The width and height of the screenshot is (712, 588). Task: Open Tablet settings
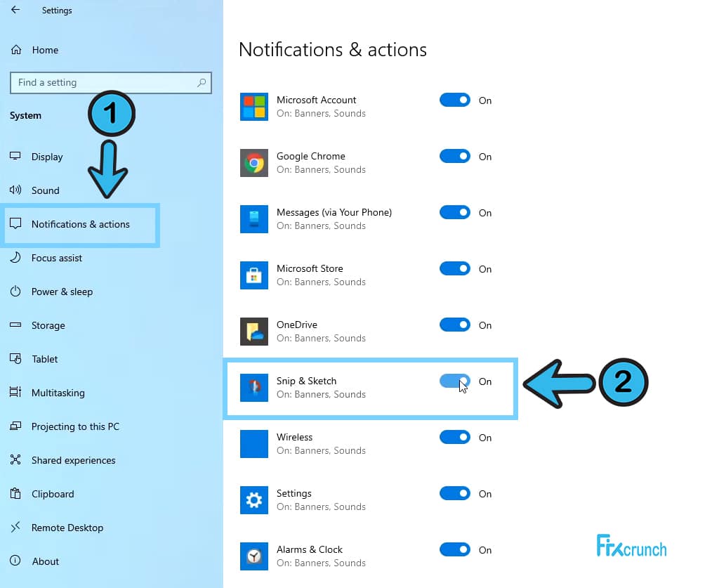tap(44, 359)
